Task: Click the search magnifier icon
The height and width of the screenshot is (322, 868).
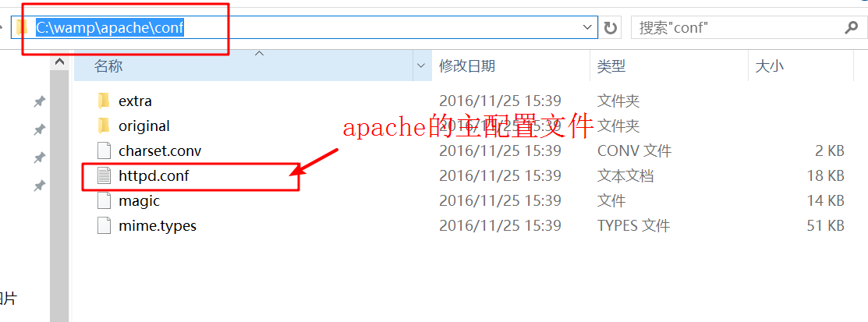Action: pos(851,27)
